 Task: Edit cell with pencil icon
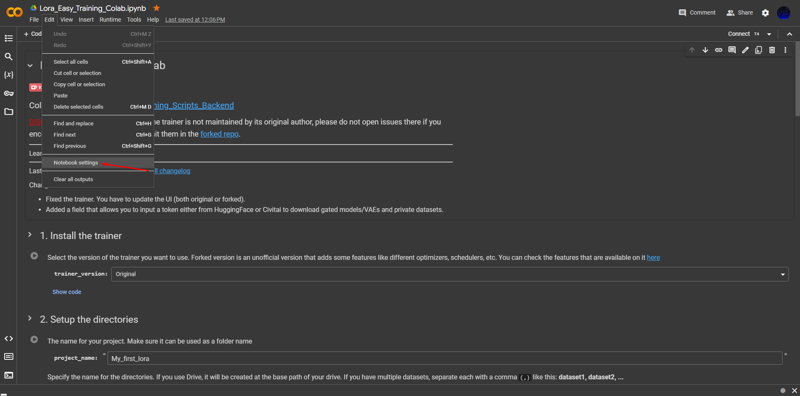745,50
